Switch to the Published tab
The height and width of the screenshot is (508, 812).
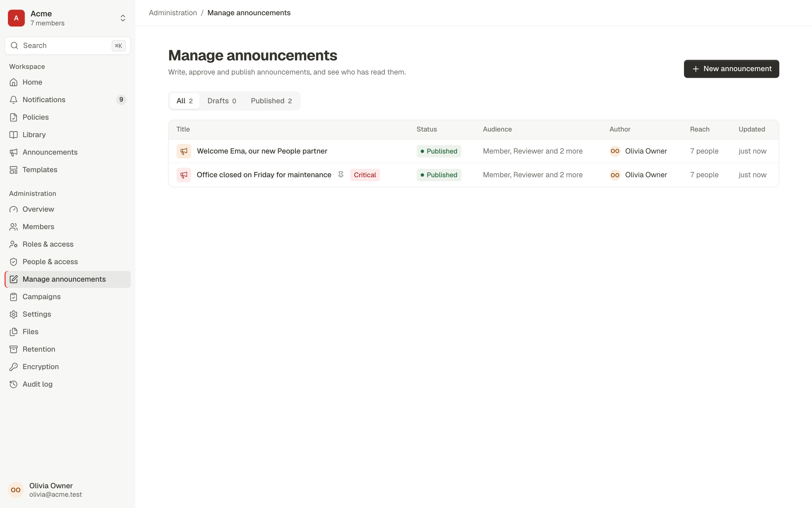272,101
